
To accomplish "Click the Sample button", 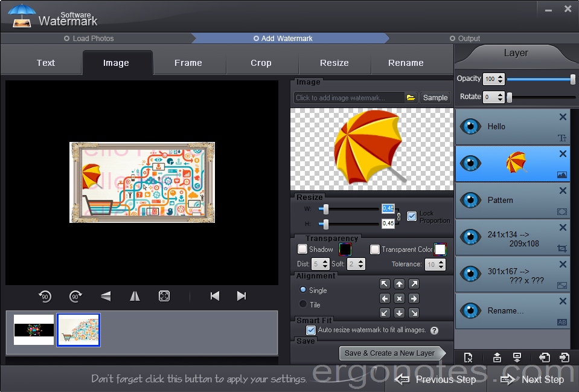I will pos(435,97).
